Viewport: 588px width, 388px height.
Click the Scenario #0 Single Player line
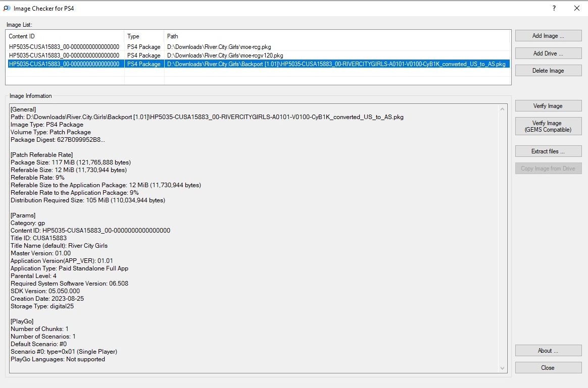point(64,352)
